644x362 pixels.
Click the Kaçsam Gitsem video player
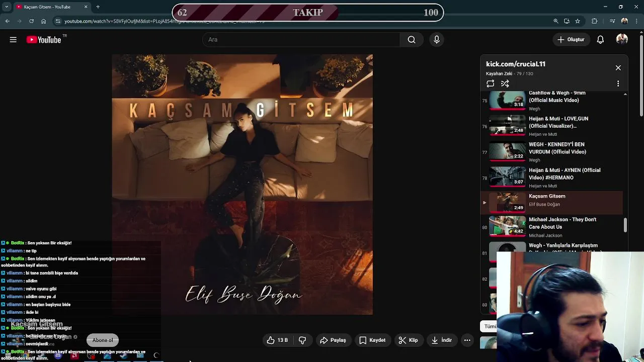pyautogui.click(x=242, y=185)
